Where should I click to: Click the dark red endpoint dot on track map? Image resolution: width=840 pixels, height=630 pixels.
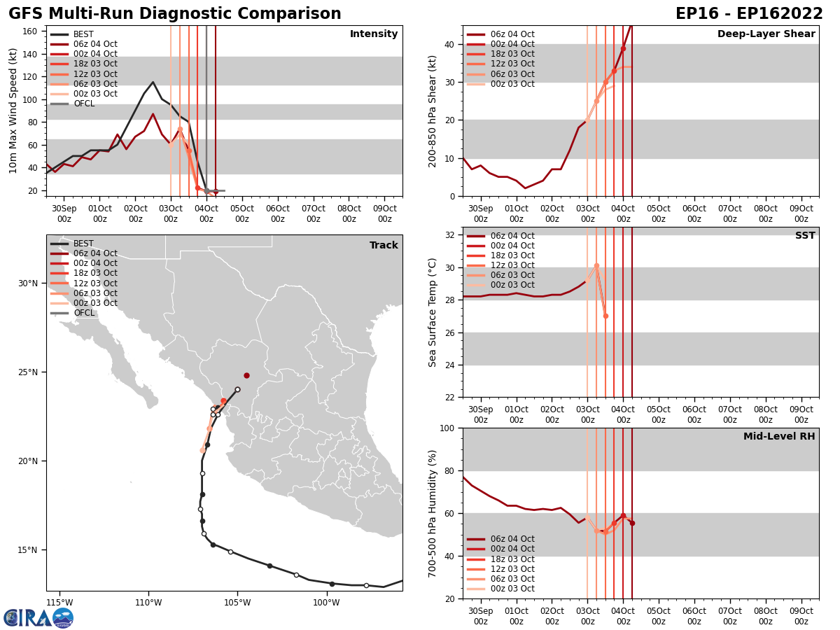click(246, 375)
